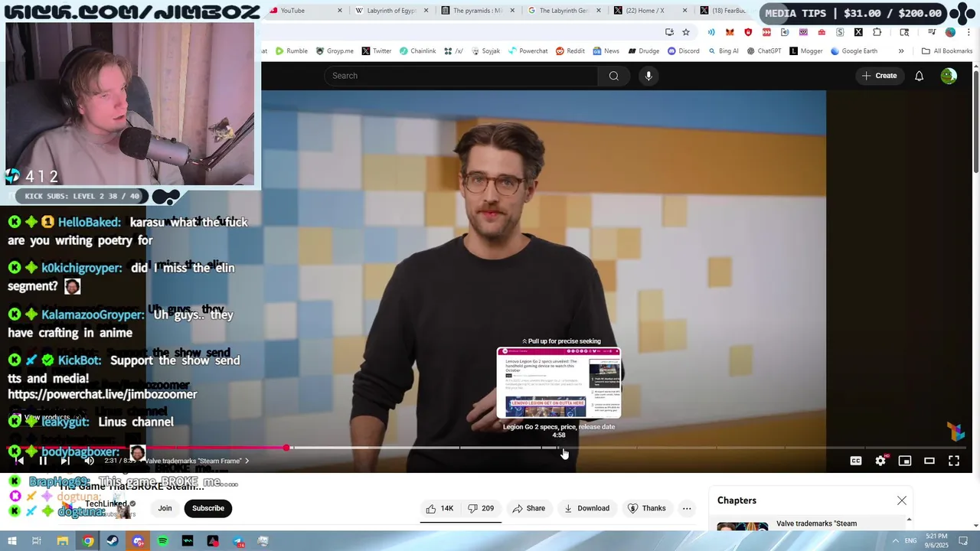Skip to the next video
Viewport: 980px width, 551px height.
[x=65, y=461]
